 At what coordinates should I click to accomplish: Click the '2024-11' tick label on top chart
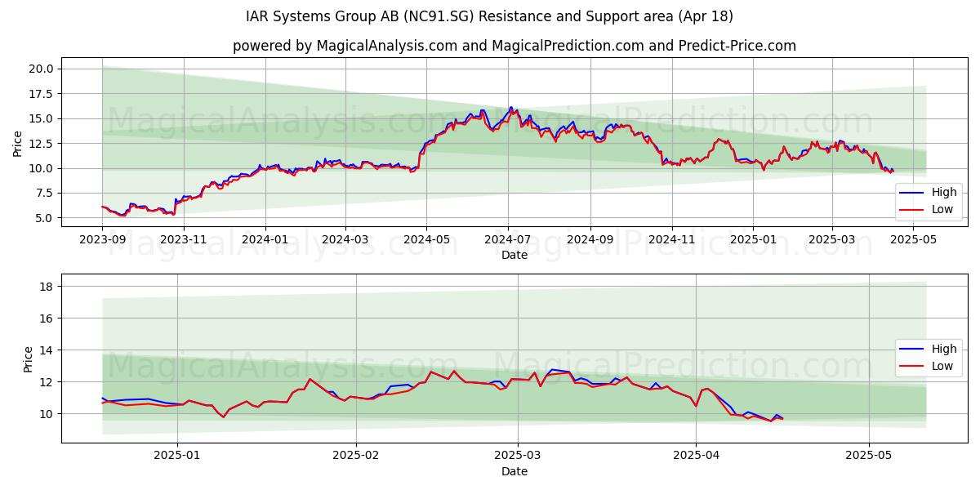pyautogui.click(x=671, y=241)
